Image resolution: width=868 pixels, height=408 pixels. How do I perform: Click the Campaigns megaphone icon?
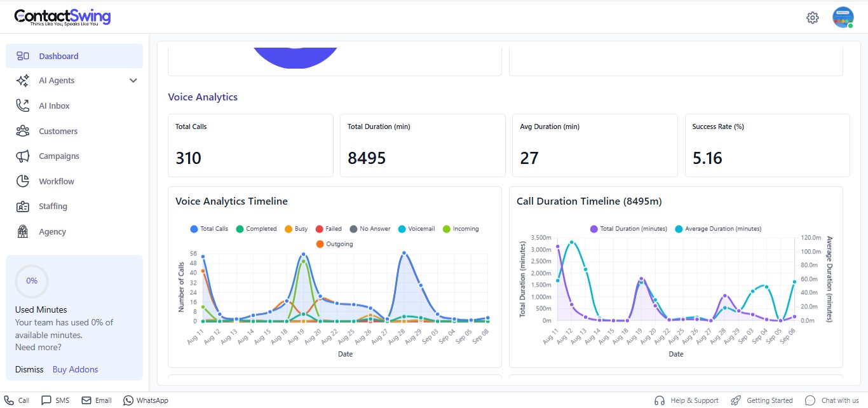[x=23, y=156]
